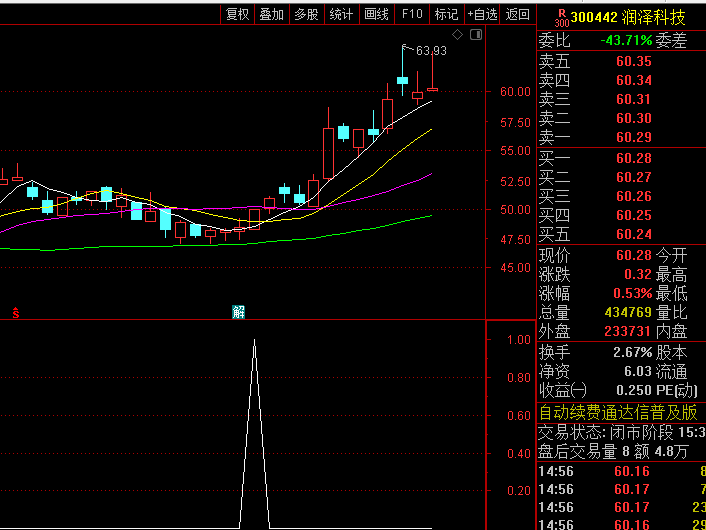The image size is (706, 530).
Task: Click the diamond icon above the chart
Action: [457, 35]
